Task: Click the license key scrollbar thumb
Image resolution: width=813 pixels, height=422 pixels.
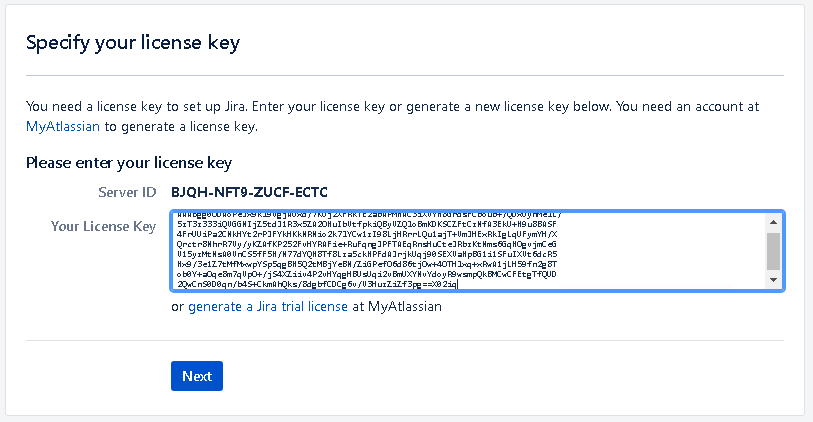Action: (x=773, y=250)
